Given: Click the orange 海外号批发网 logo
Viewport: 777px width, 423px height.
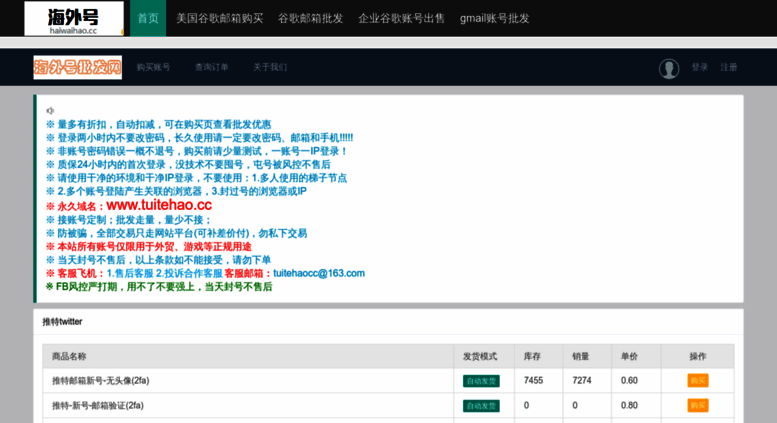Looking at the screenshot, I should [78, 67].
